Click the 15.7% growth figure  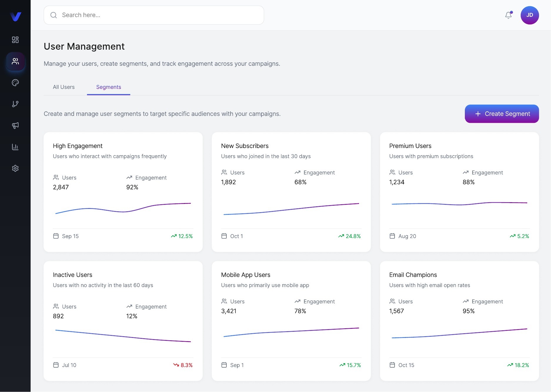coord(354,365)
